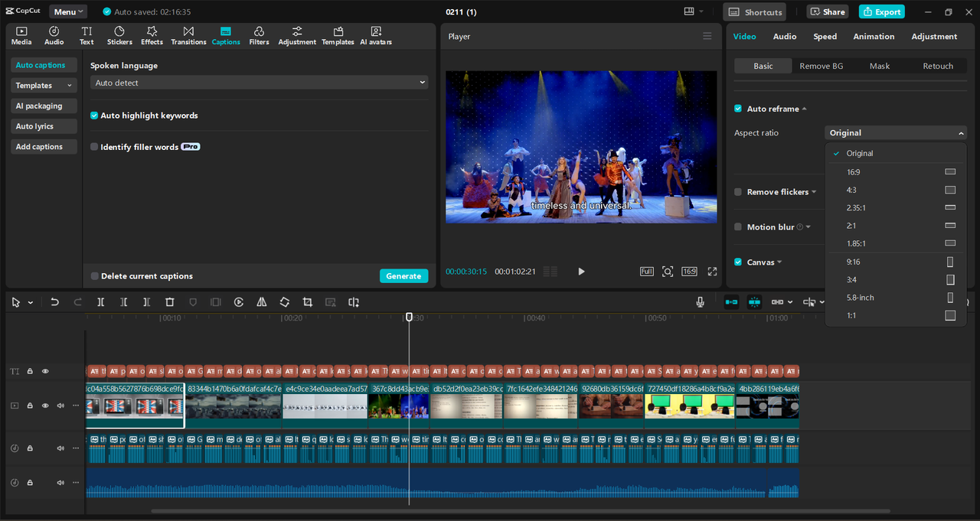Expand the Templates sidebar dropdown
The image size is (980, 521).
[44, 86]
